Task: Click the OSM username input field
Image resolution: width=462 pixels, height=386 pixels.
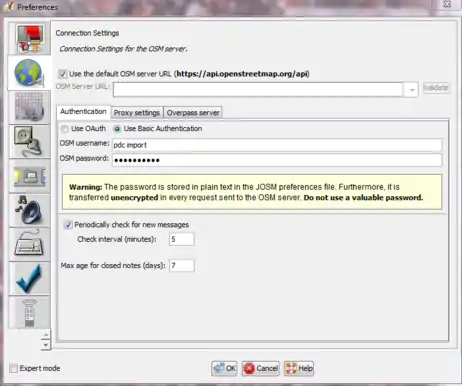Action: tap(277, 145)
